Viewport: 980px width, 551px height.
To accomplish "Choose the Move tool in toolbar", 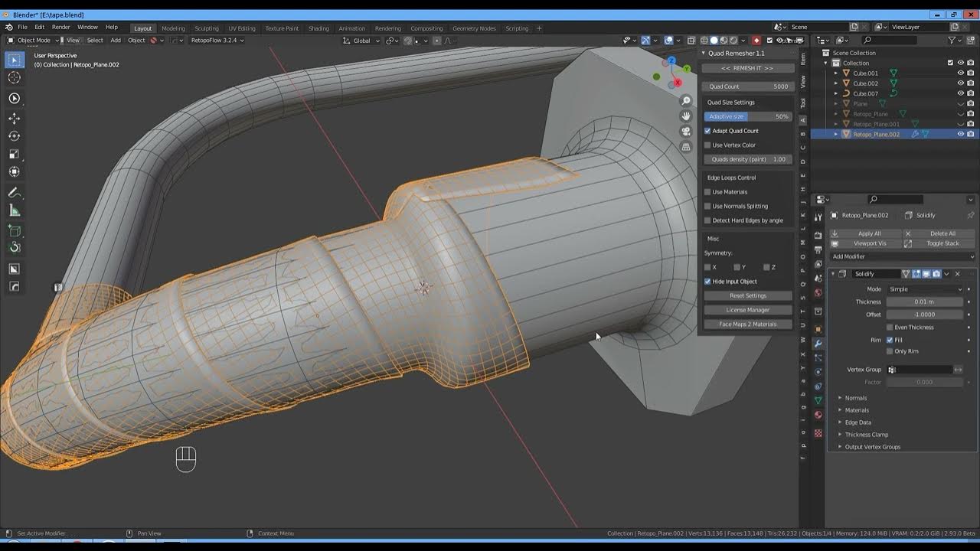I will (x=15, y=118).
